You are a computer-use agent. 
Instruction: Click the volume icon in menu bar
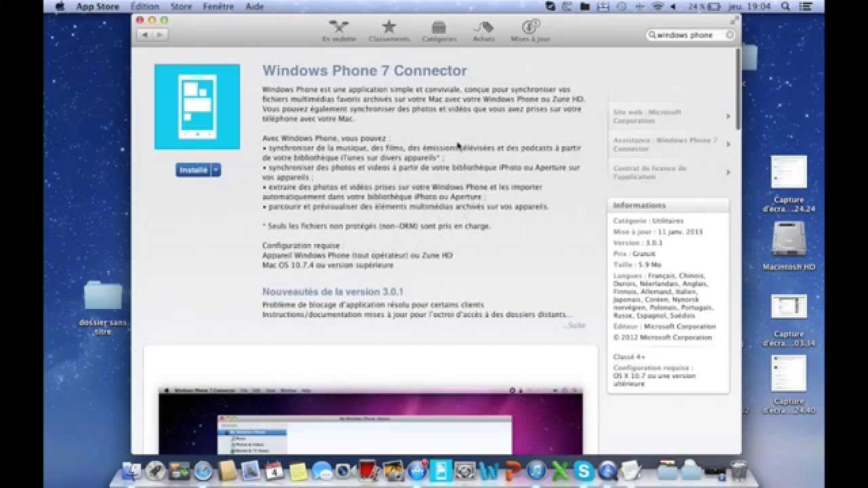673,6
